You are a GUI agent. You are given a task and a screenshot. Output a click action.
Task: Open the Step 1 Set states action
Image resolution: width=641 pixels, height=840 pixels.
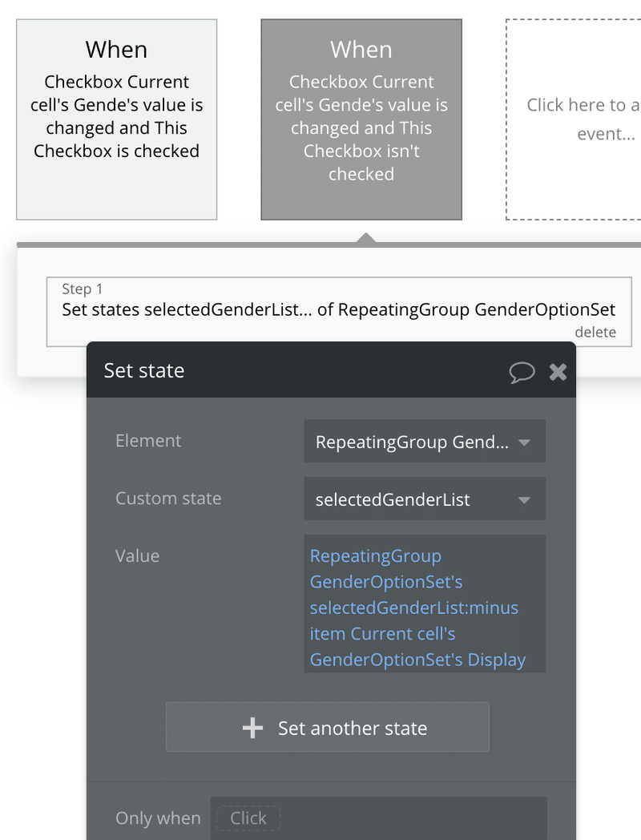(x=339, y=312)
